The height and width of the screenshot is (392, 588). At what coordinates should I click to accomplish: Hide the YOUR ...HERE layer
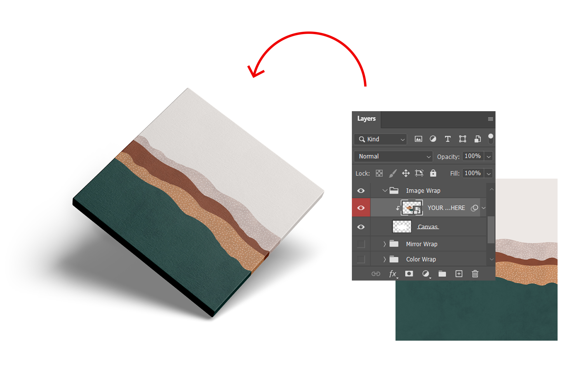click(361, 208)
